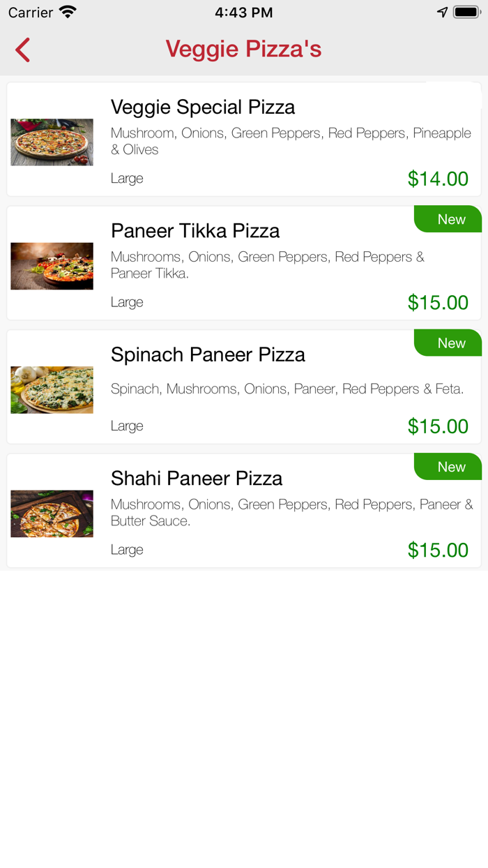
Task: Tap the location arrow icon
Action: click(x=443, y=11)
